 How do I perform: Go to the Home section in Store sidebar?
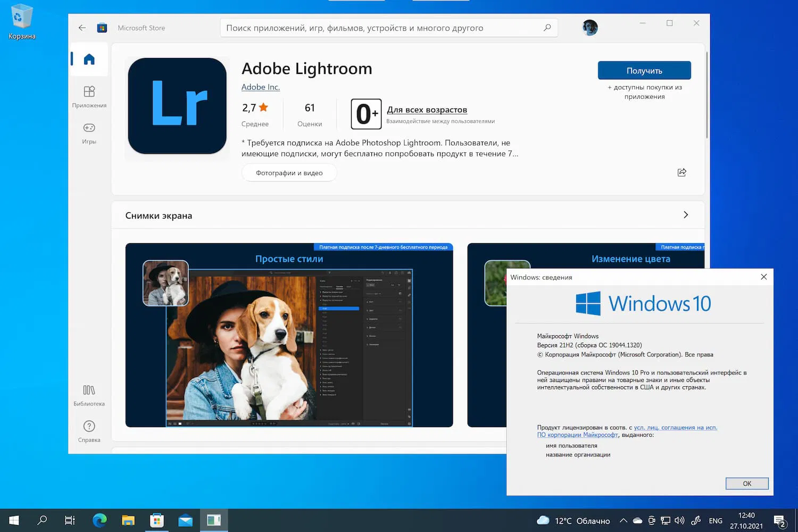click(89, 59)
